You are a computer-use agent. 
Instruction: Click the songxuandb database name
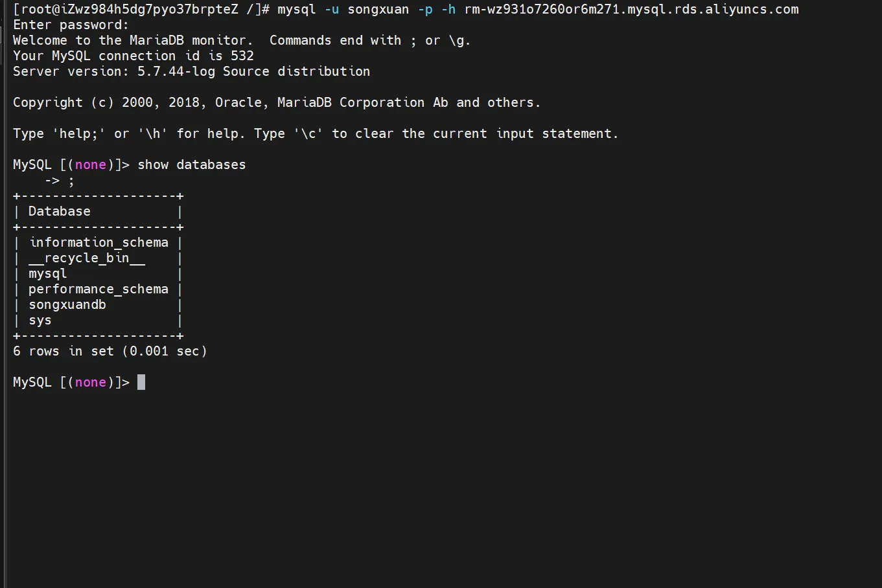(67, 304)
